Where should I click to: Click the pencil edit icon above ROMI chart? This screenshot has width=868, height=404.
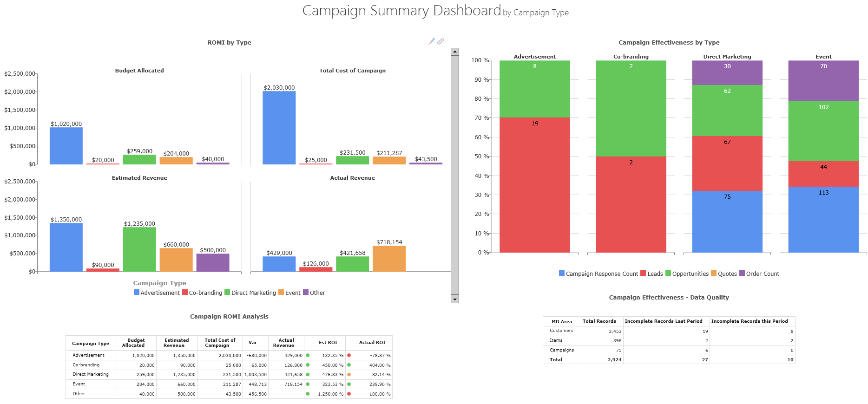pyautogui.click(x=431, y=41)
